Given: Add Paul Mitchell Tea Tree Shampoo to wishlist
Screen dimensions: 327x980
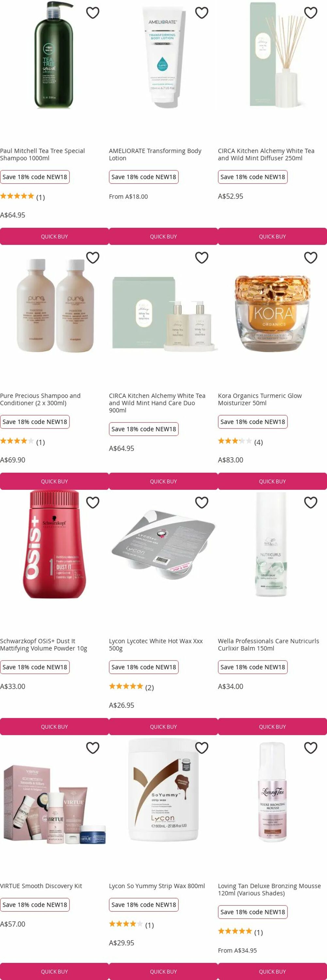Looking at the screenshot, I should pos(93,12).
